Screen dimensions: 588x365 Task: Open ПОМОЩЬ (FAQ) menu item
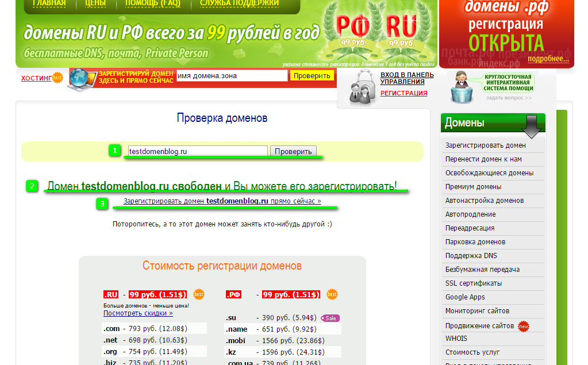click(x=153, y=3)
